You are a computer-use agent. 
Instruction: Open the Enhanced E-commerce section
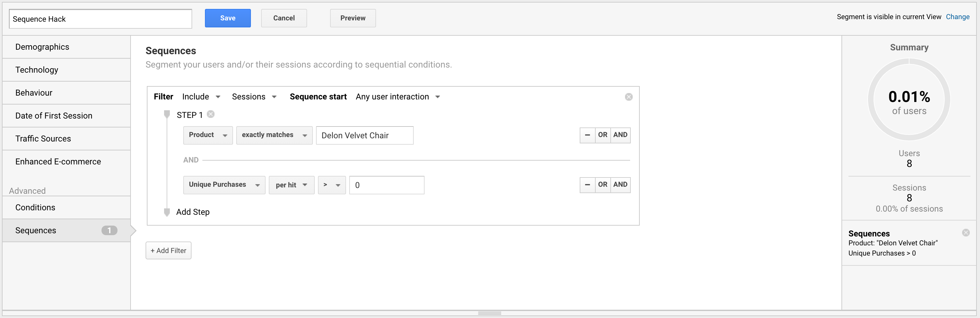point(58,162)
